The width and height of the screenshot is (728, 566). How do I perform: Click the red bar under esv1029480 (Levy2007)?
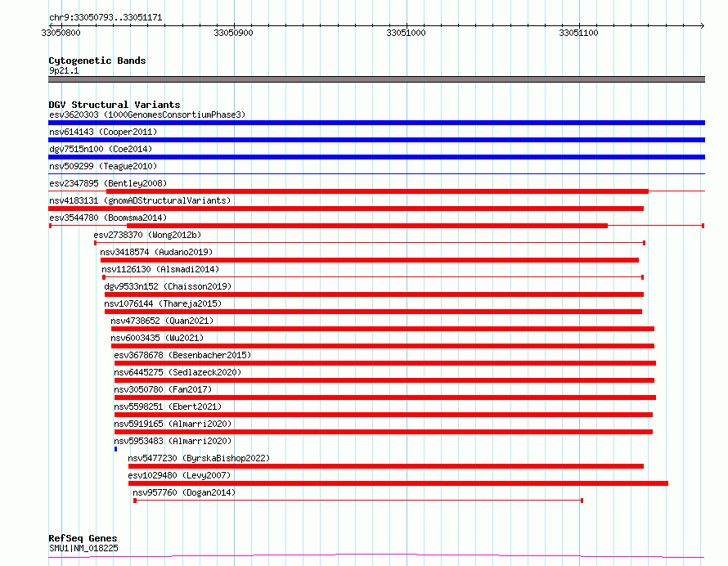pyautogui.click(x=398, y=483)
